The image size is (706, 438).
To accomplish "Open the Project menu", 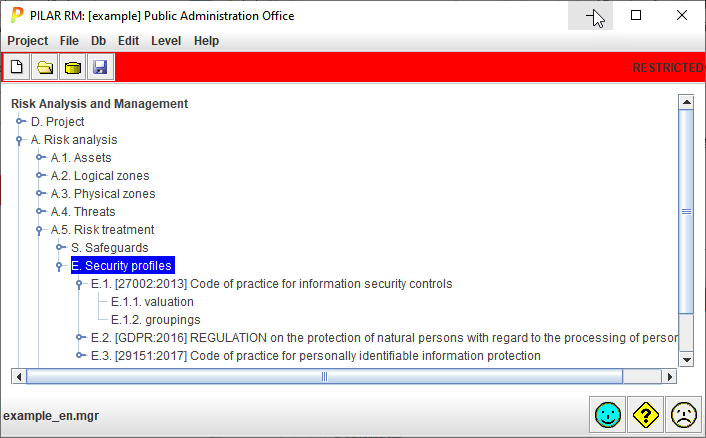I will [x=27, y=41].
